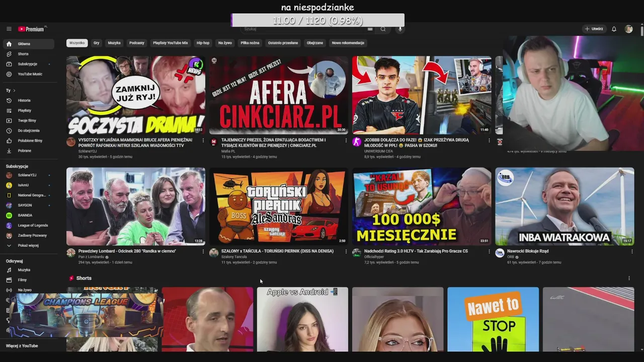Open League of Legends subscription channel
Screen dimensions: 644x362
[29, 225]
